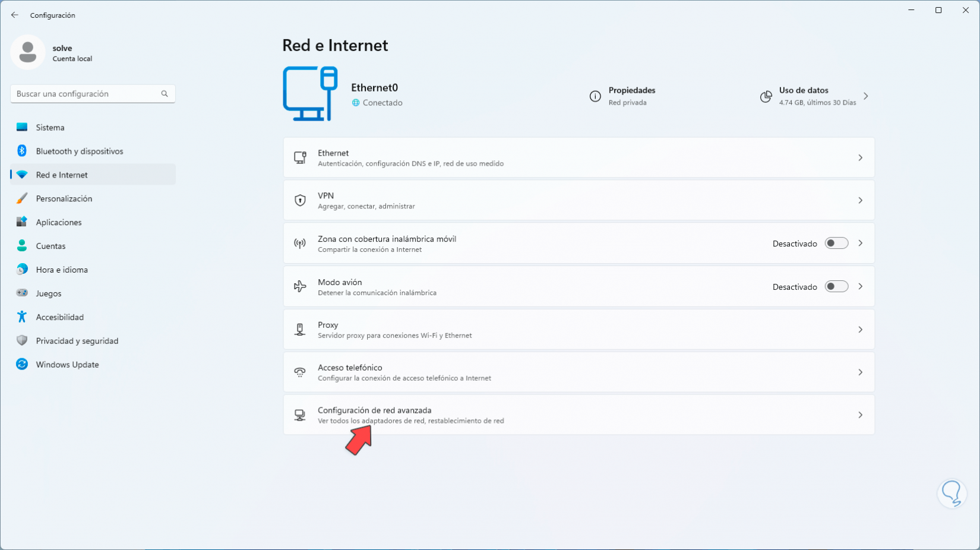Open the Acceso telefónico settings row
Viewport: 980px width, 550px height.
pos(579,372)
